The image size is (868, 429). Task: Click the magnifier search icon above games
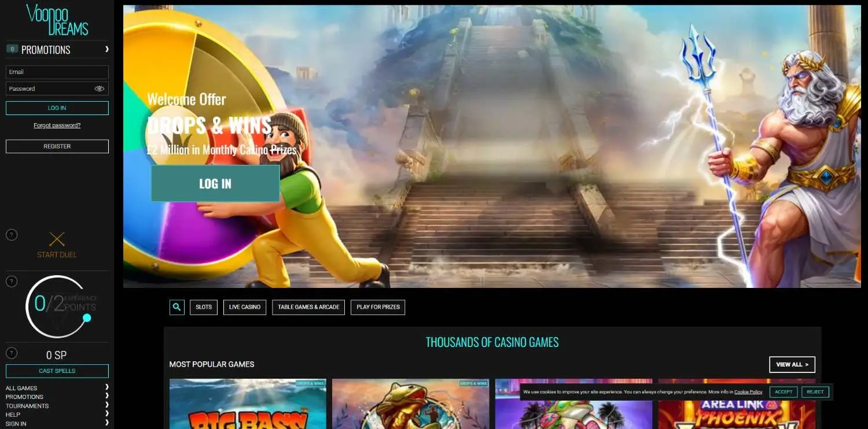click(177, 307)
